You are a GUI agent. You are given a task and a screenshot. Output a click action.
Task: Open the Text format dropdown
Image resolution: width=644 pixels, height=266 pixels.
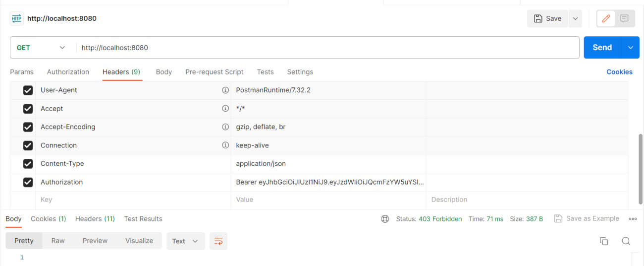click(185, 241)
